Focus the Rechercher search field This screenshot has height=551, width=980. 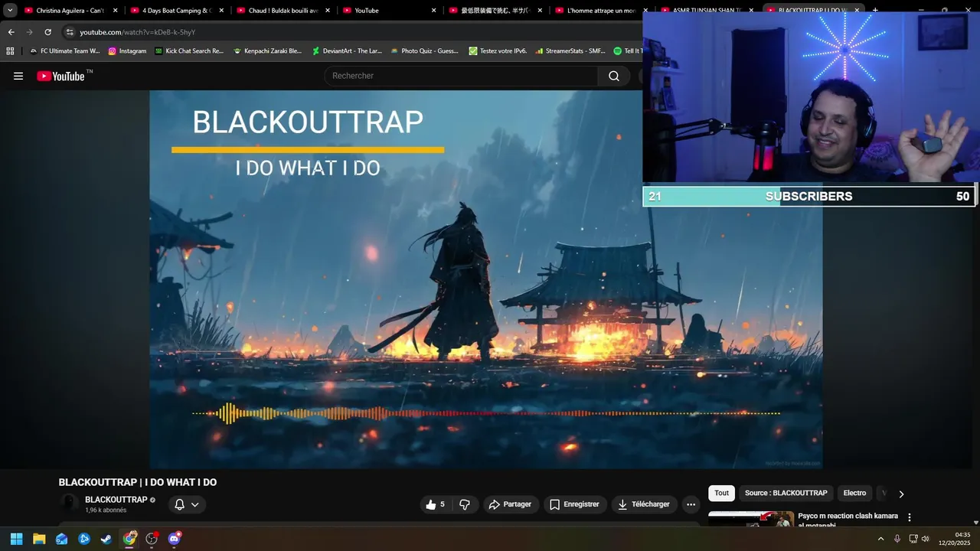coord(462,76)
